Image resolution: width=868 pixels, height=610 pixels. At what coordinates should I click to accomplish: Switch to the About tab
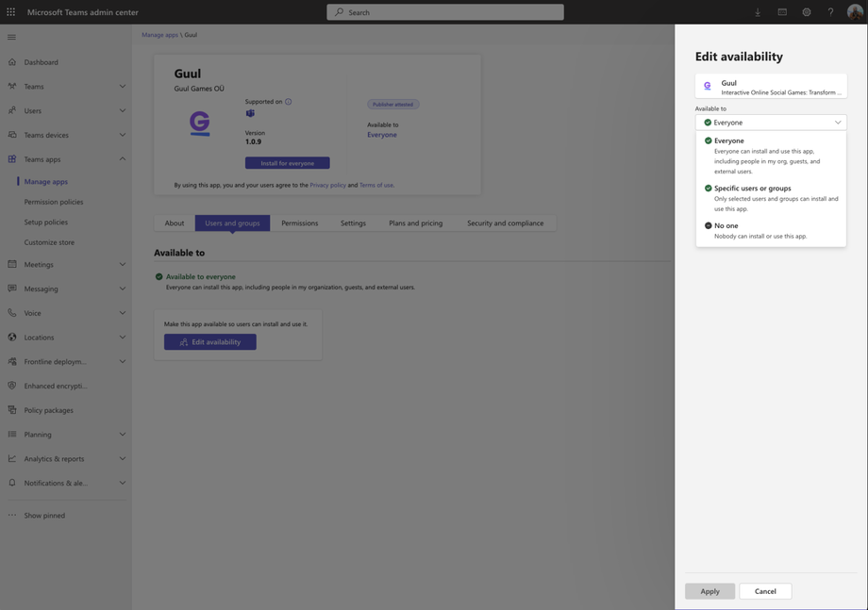pyautogui.click(x=175, y=223)
